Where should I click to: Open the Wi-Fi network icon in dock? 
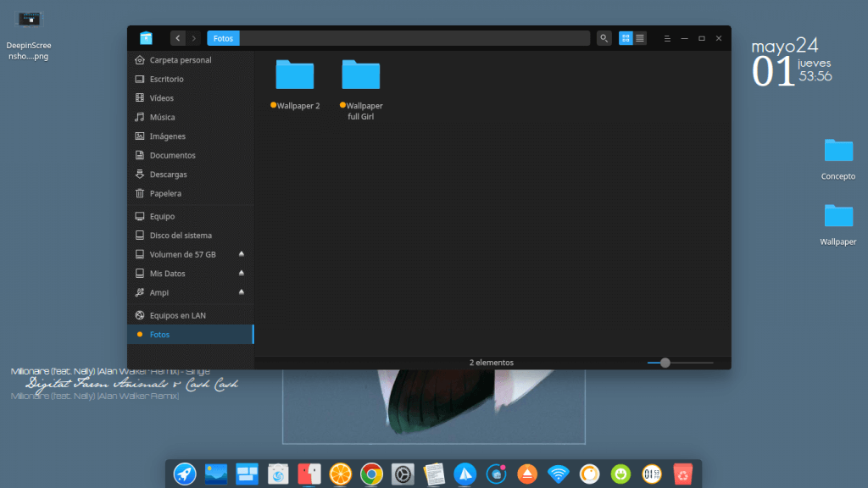(558, 474)
